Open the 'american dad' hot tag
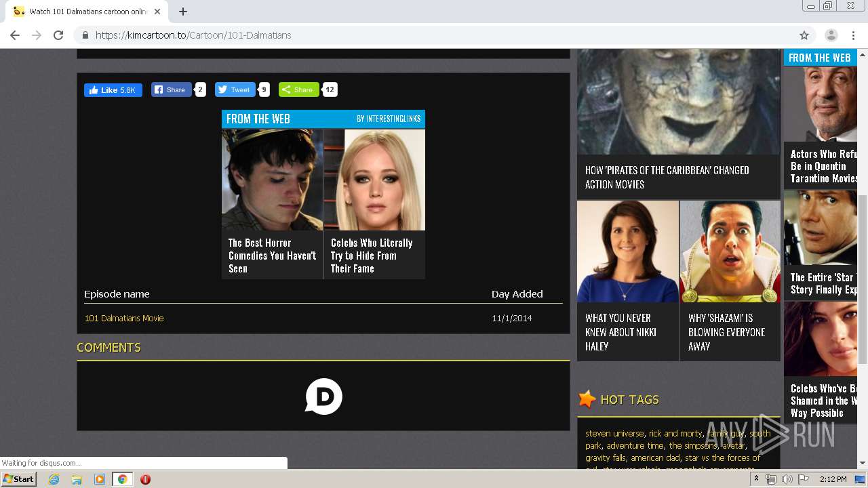Image resolution: width=868 pixels, height=488 pixels. tap(656, 457)
